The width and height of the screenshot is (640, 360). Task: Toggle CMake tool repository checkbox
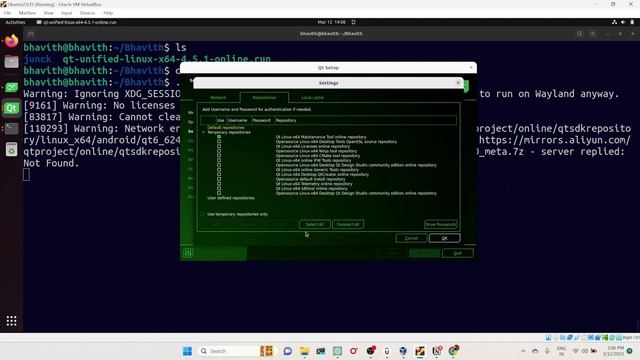click(219, 156)
